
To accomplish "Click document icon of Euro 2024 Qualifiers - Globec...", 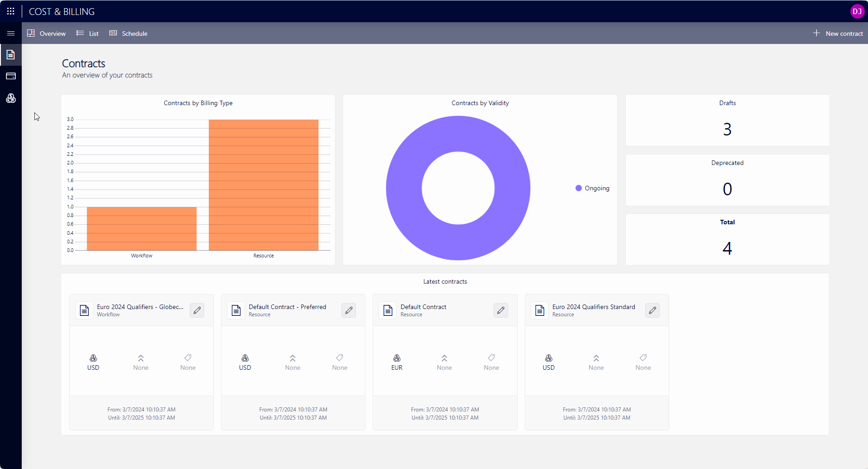I will click(x=84, y=310).
